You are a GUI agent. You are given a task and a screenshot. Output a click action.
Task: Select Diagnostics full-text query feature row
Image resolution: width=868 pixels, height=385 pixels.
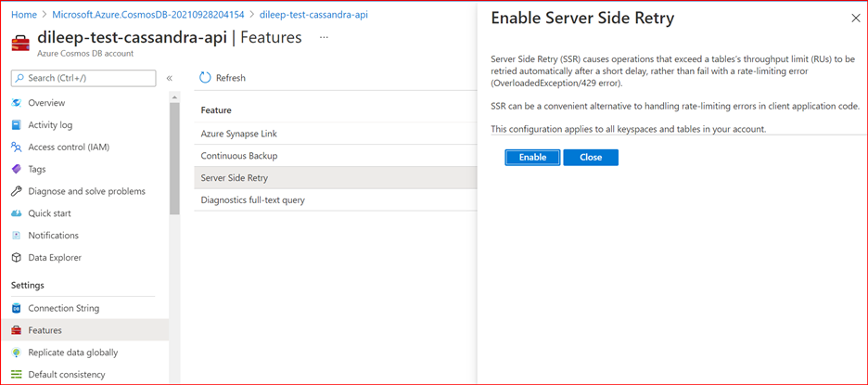tap(336, 200)
